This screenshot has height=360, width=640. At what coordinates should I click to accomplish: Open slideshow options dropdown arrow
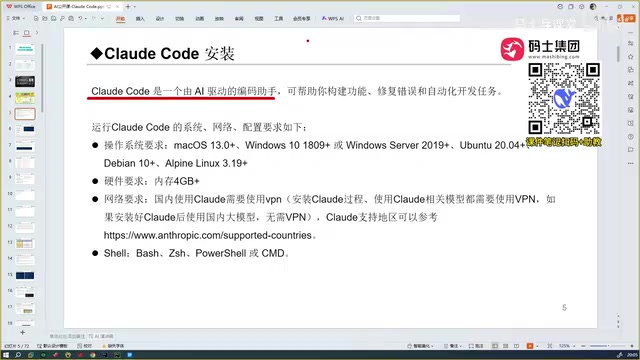[x=536, y=346]
